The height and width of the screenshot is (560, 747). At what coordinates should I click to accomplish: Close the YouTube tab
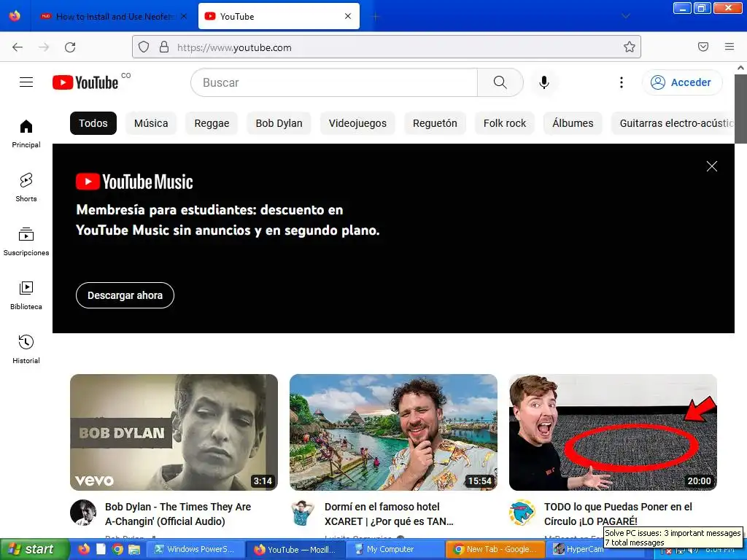click(348, 16)
